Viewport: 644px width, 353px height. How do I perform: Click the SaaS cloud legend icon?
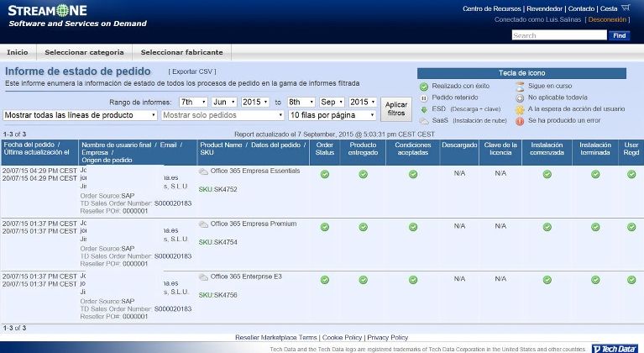click(x=424, y=121)
